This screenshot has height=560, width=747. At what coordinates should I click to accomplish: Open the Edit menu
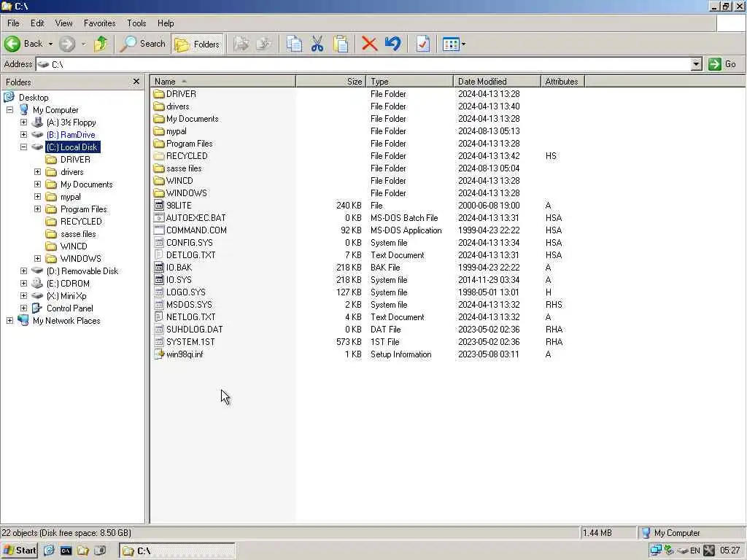pyautogui.click(x=37, y=23)
